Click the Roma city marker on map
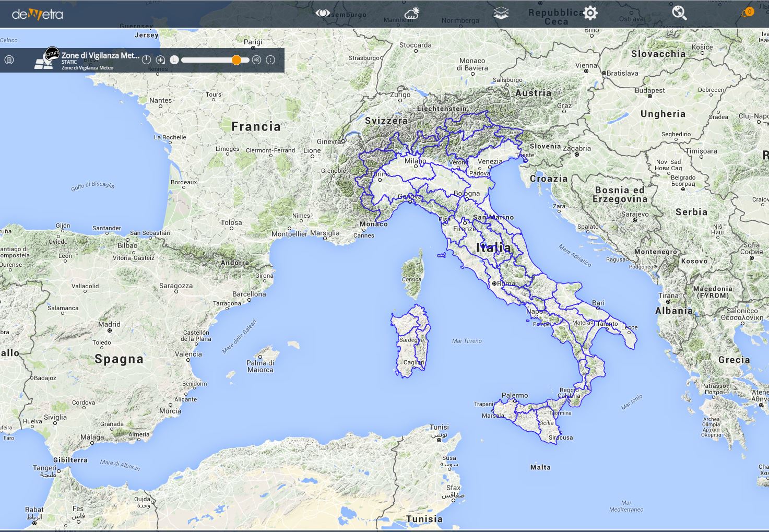Viewport: 769px width, 532px height. (x=494, y=283)
